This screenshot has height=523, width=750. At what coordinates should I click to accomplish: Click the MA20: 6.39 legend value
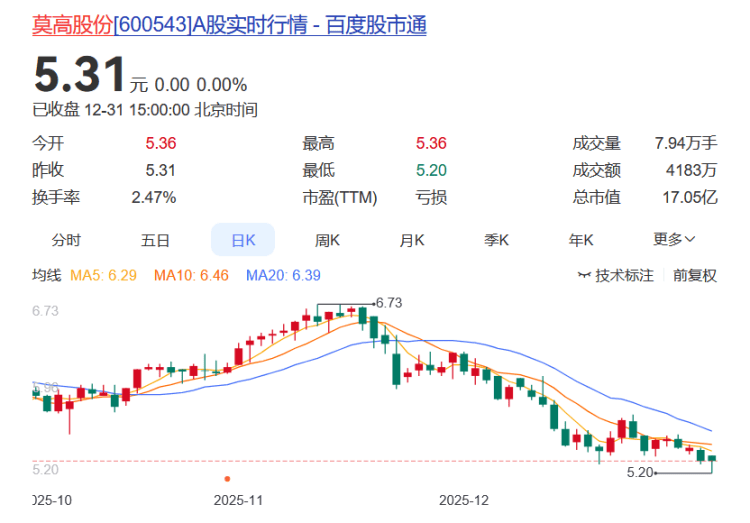click(x=283, y=275)
